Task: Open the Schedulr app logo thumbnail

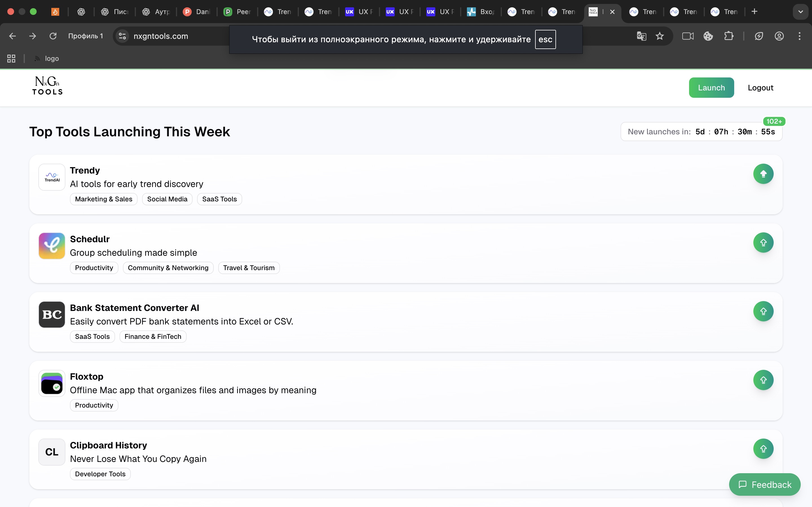Action: pyautogui.click(x=52, y=246)
